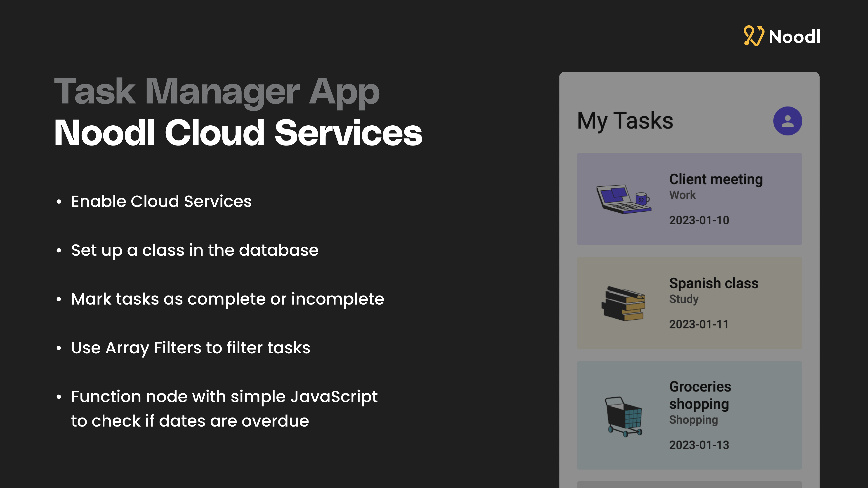Click the 2023-01-11 due date

(698, 324)
